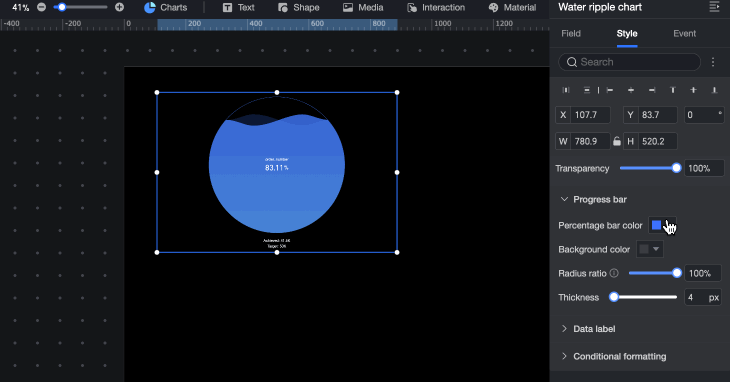730x382 pixels.
Task: Click the top-left resize handle of chart
Action: pyautogui.click(x=157, y=93)
